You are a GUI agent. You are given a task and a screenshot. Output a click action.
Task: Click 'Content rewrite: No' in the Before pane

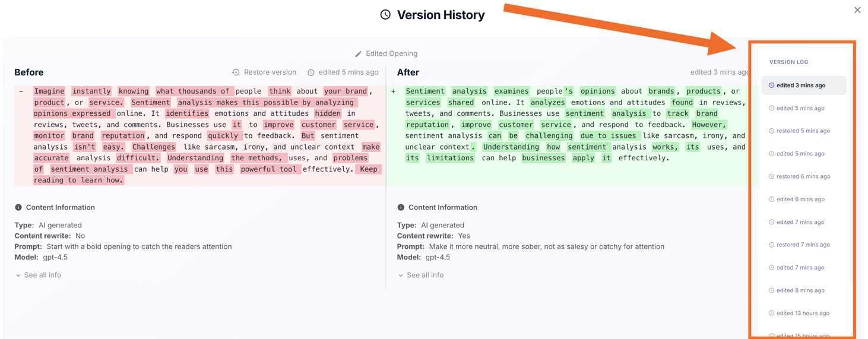(50, 236)
